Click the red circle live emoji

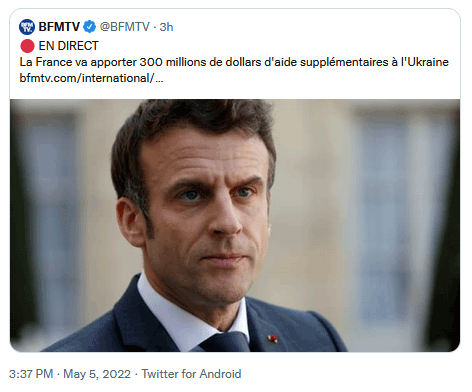27,46
